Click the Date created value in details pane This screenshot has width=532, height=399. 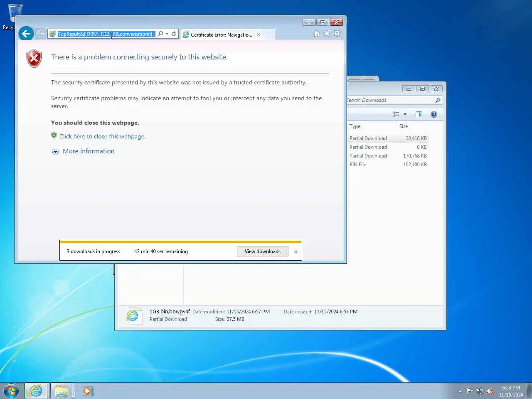(x=336, y=312)
